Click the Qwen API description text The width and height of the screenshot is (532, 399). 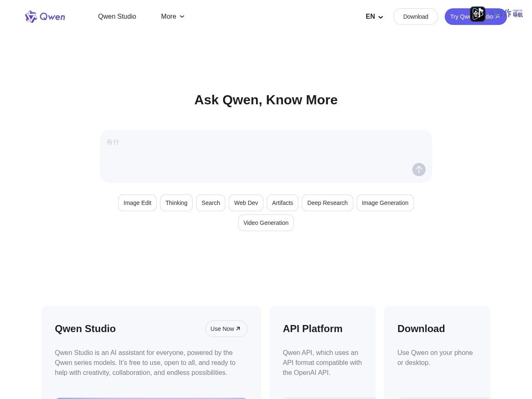322,363
